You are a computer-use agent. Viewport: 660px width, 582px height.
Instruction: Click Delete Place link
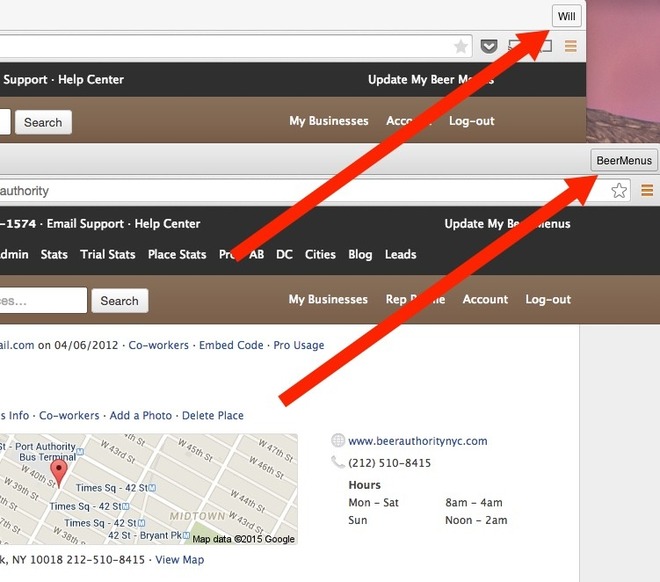[x=213, y=415]
